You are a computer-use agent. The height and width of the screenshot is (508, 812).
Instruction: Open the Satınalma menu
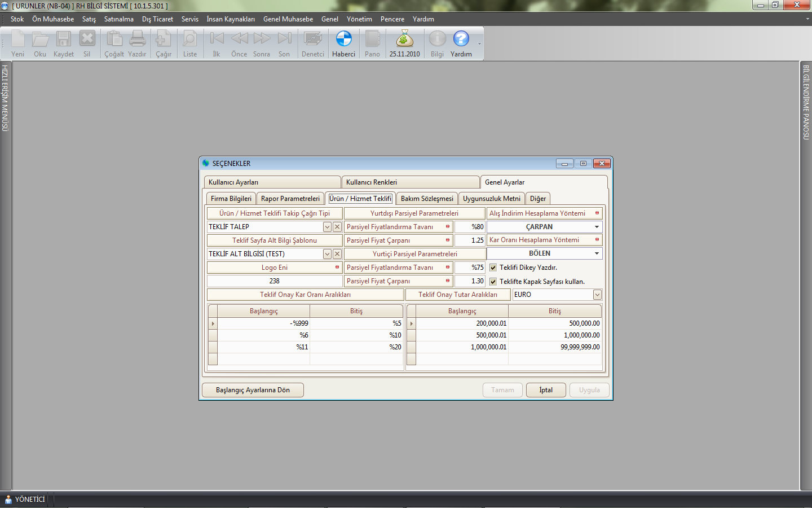[x=119, y=19]
